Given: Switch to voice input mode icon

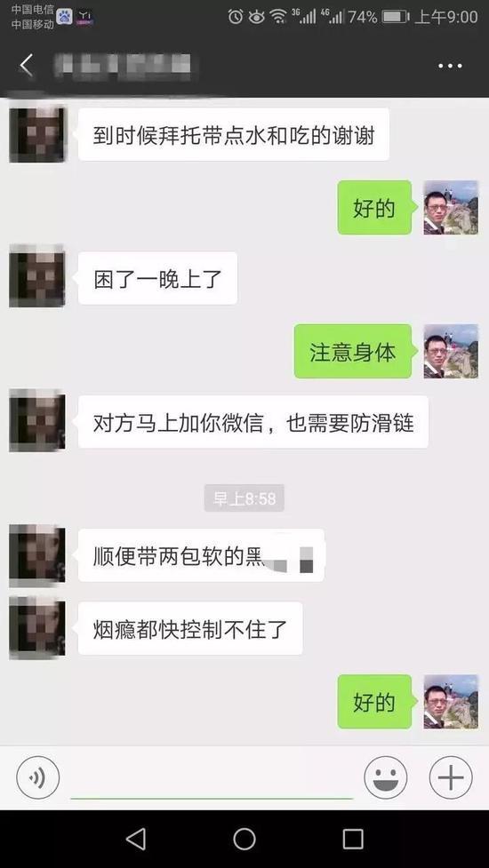Looking at the screenshot, I should click(x=37, y=777).
